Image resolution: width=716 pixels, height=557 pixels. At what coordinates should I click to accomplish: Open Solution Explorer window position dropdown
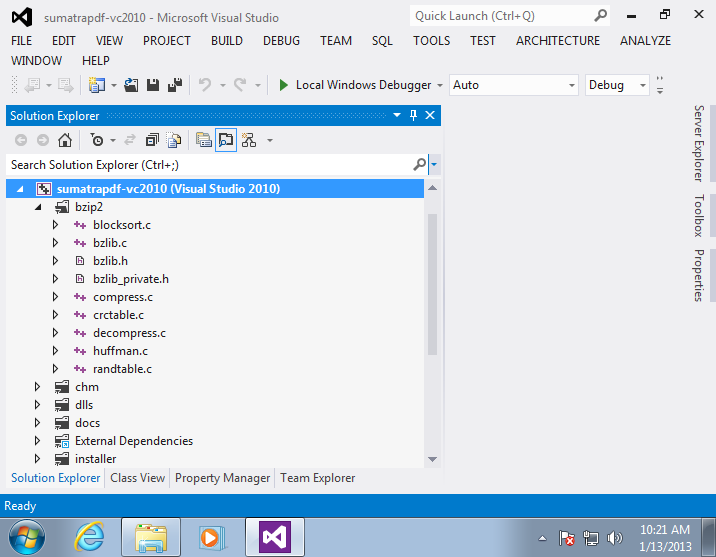click(397, 116)
